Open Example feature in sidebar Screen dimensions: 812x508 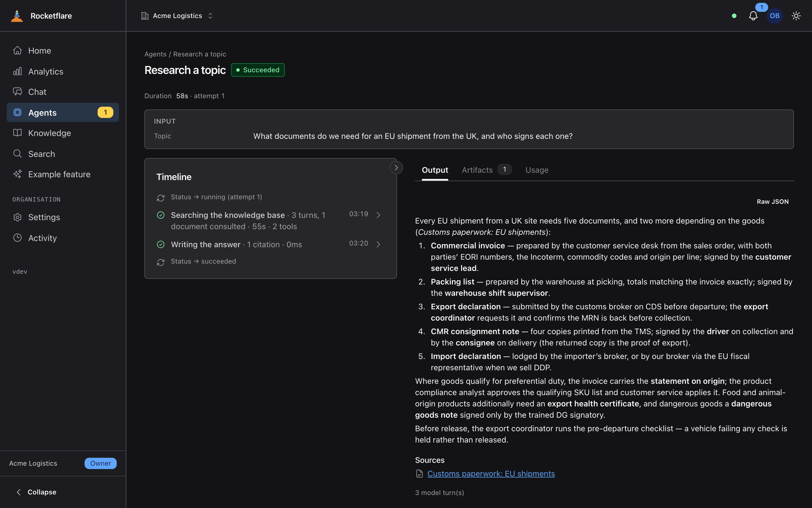63,174
